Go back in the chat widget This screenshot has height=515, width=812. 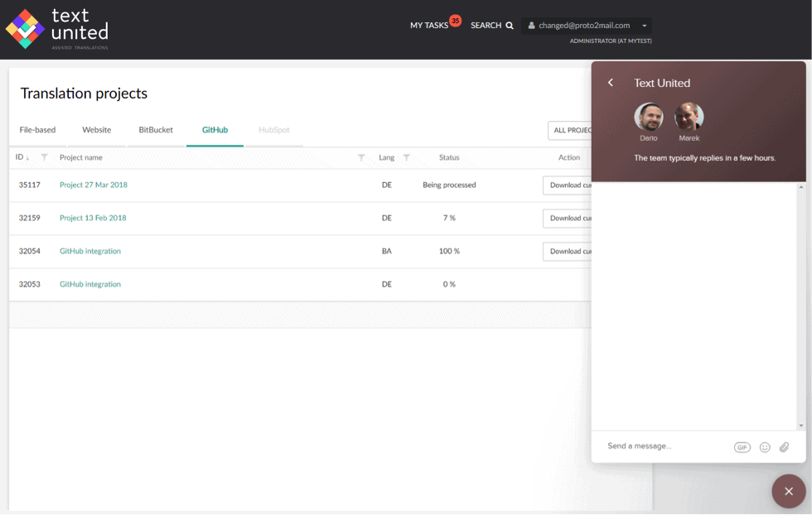pos(611,83)
